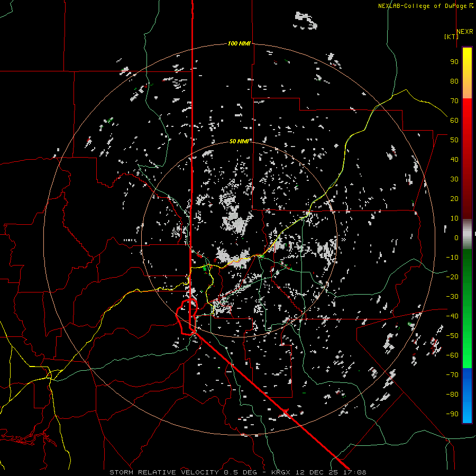The height and width of the screenshot is (476, 476).
Task: Click the -20 value on velocity scale
Action: pyautogui.click(x=452, y=277)
